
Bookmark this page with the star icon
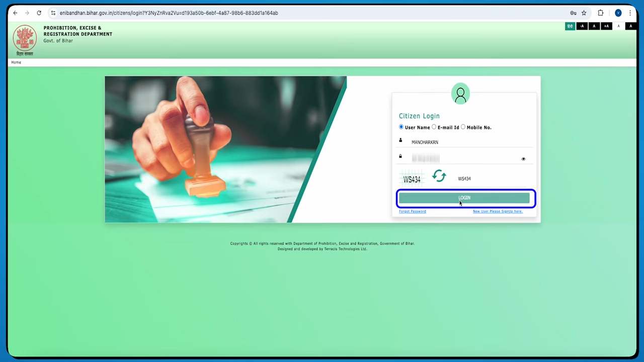[584, 13]
